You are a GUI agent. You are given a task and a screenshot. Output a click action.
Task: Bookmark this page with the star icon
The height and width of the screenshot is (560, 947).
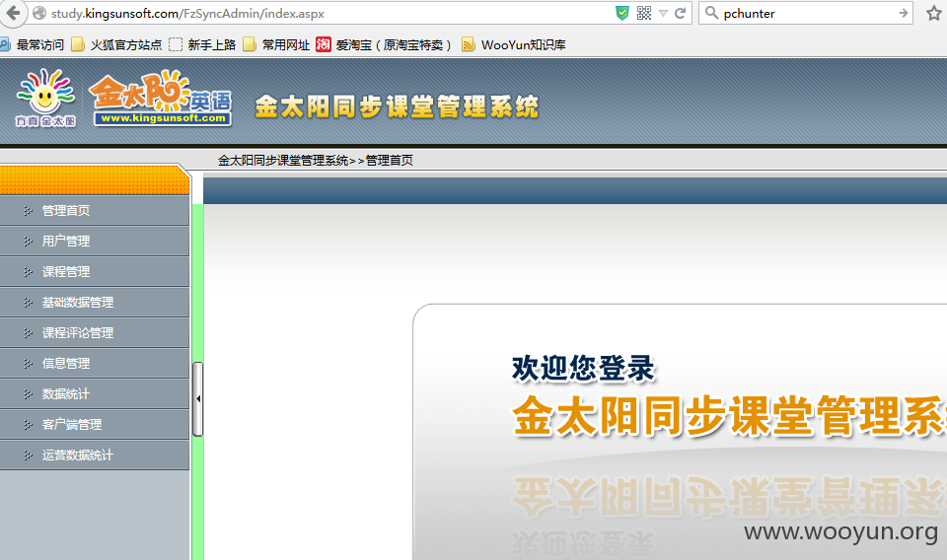[x=934, y=13]
